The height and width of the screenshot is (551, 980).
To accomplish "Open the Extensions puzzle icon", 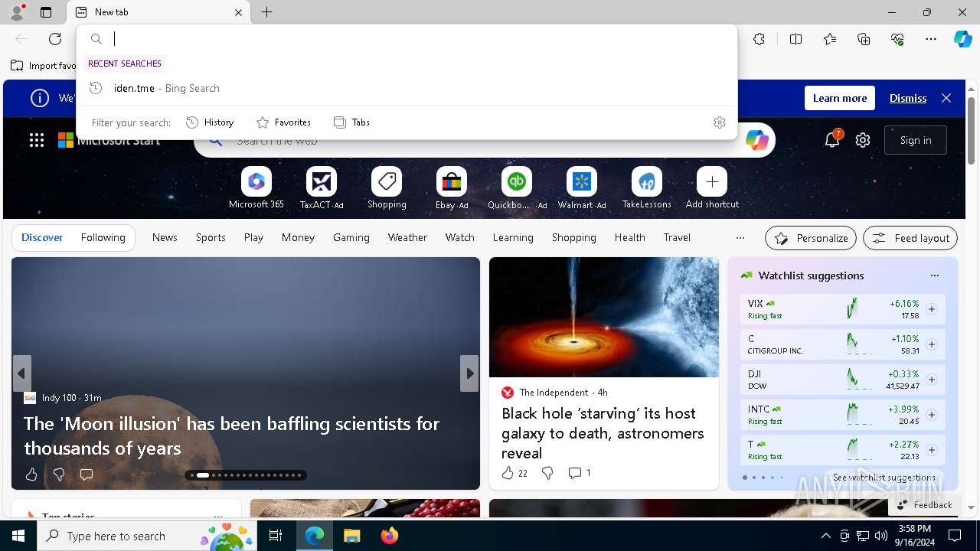I will (759, 39).
